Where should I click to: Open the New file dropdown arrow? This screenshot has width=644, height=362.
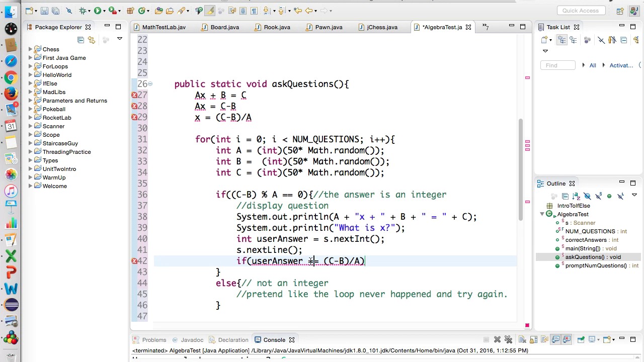[x=36, y=11]
